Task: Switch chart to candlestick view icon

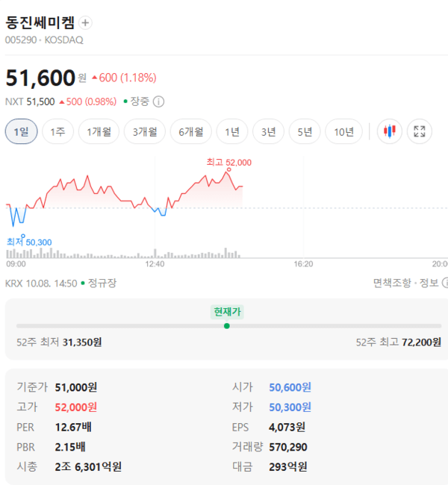Action: point(390,131)
